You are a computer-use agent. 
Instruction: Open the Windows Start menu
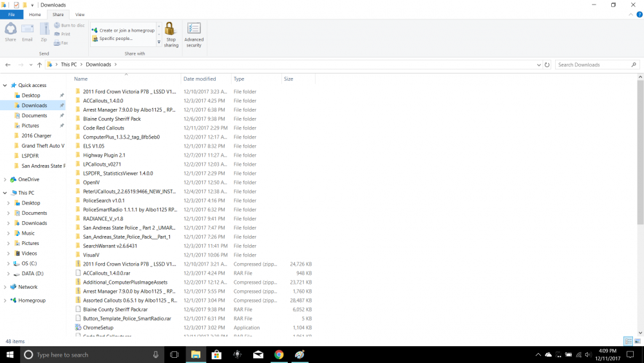10,355
